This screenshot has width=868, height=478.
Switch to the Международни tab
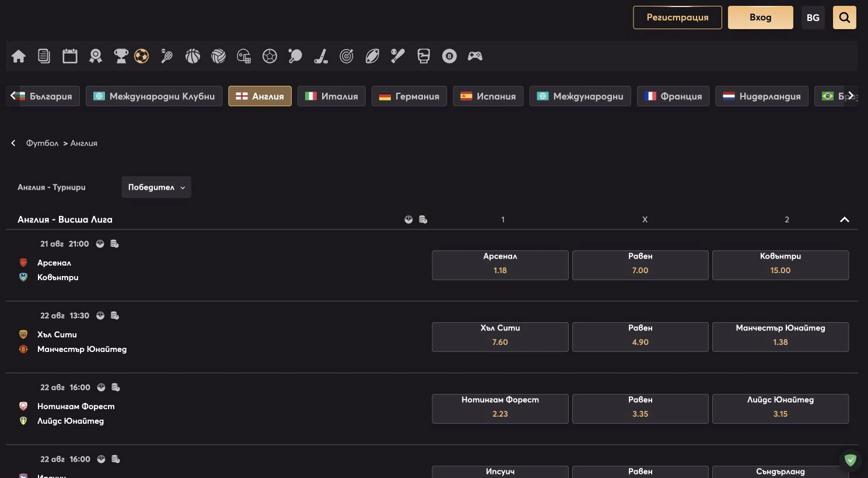[x=580, y=96]
